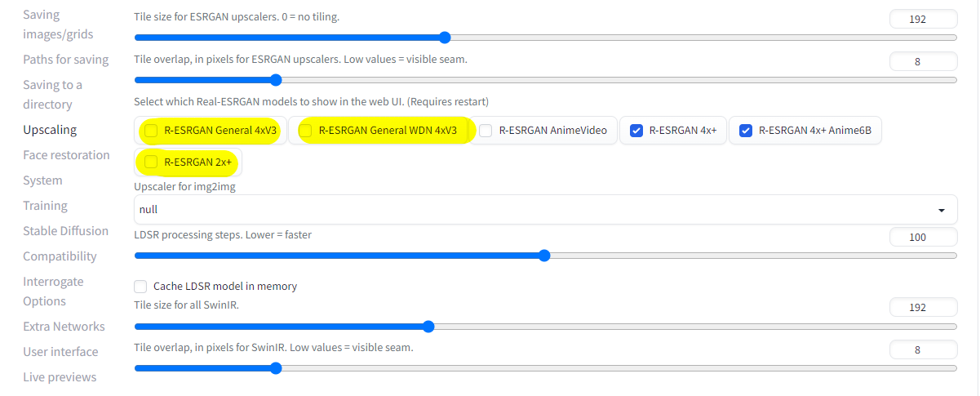The width and height of the screenshot is (980, 396).
Task: Check the R-ESRGAN General WDN 4xV3 option
Action: 305,131
